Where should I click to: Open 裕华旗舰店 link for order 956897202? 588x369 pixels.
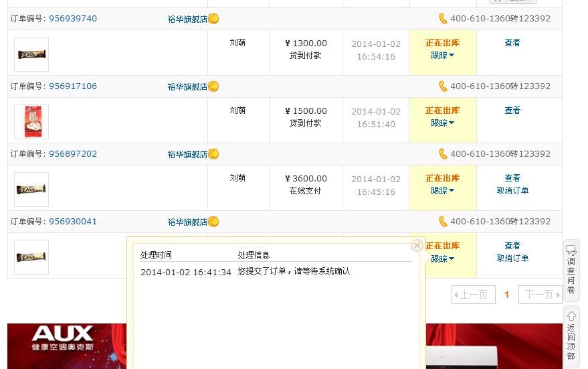pyautogui.click(x=187, y=154)
